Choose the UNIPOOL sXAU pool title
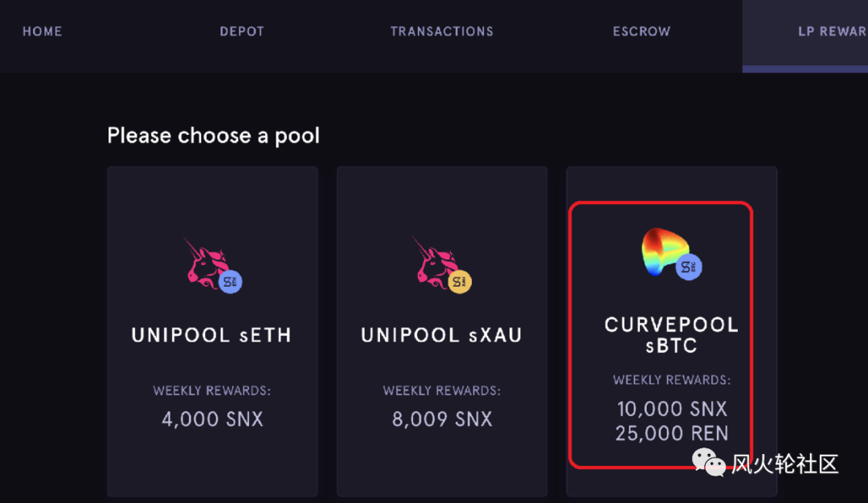This screenshot has height=503, width=868. [x=442, y=335]
